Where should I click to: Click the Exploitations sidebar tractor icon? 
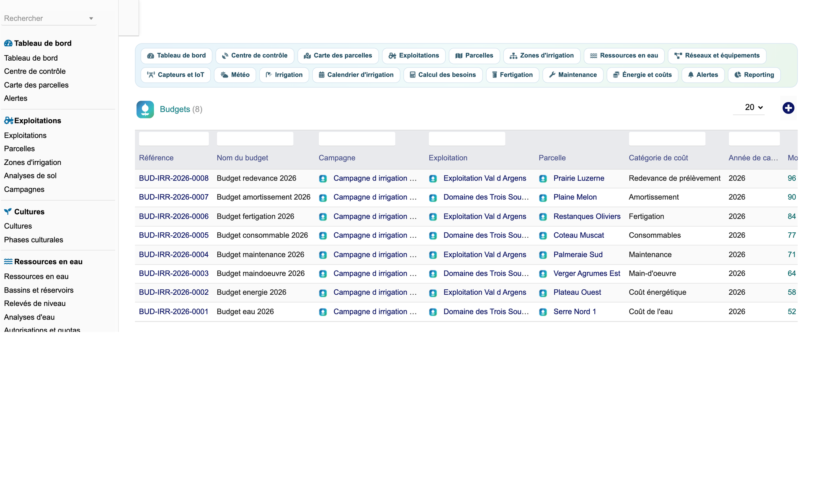[x=8, y=121]
